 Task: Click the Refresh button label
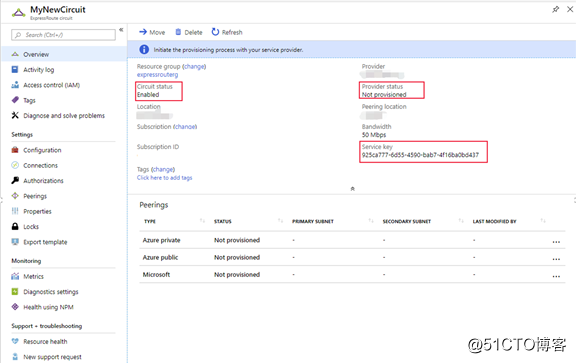pyautogui.click(x=232, y=32)
